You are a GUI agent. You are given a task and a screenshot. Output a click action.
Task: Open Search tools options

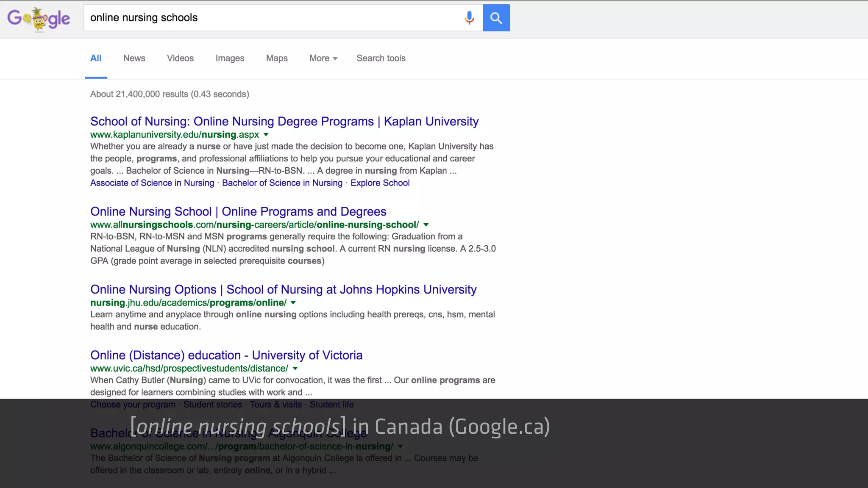[381, 58]
